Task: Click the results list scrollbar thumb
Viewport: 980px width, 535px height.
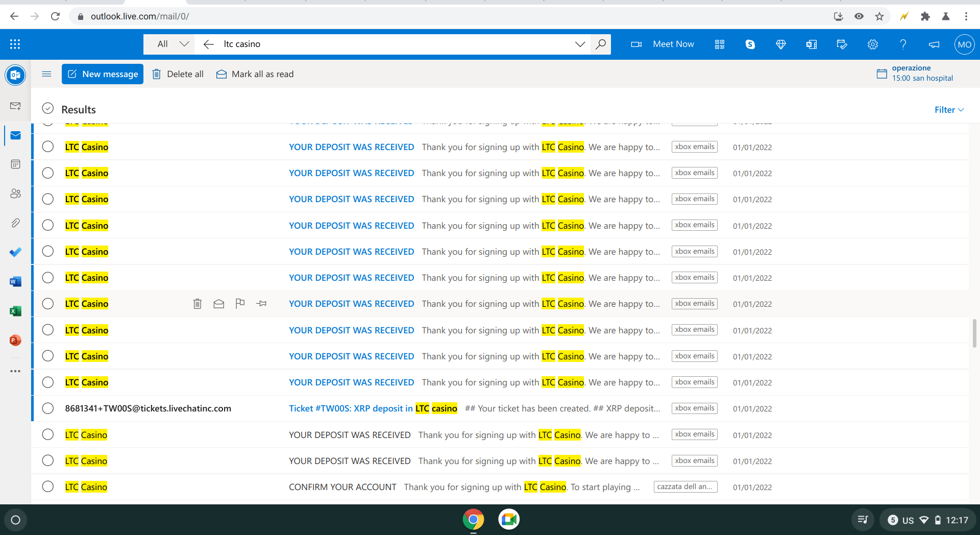Action: [974, 333]
